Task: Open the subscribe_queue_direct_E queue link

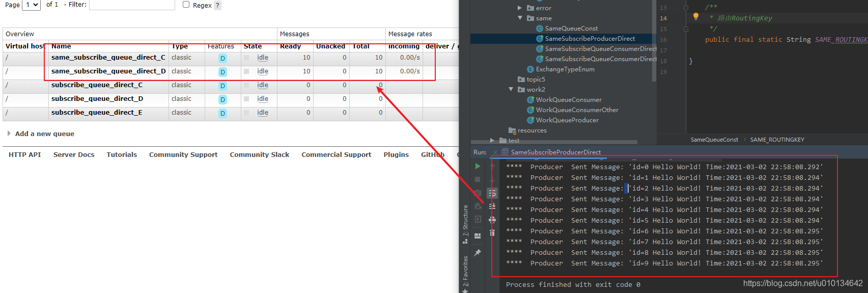Action: click(x=97, y=113)
